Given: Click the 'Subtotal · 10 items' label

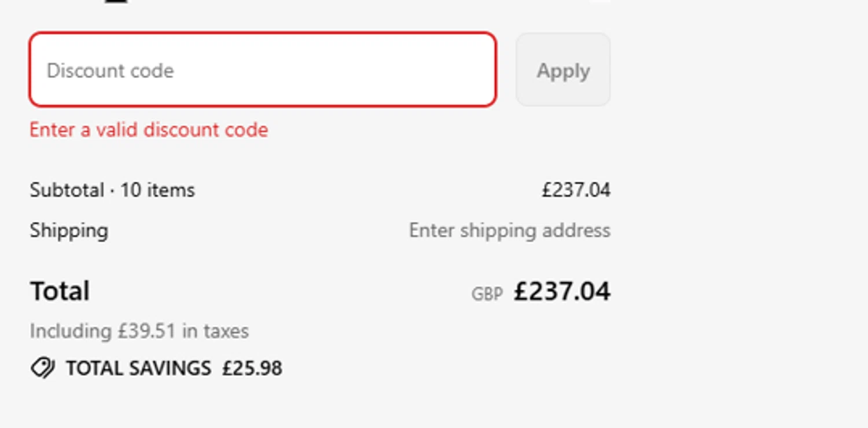Looking at the screenshot, I should click(112, 190).
